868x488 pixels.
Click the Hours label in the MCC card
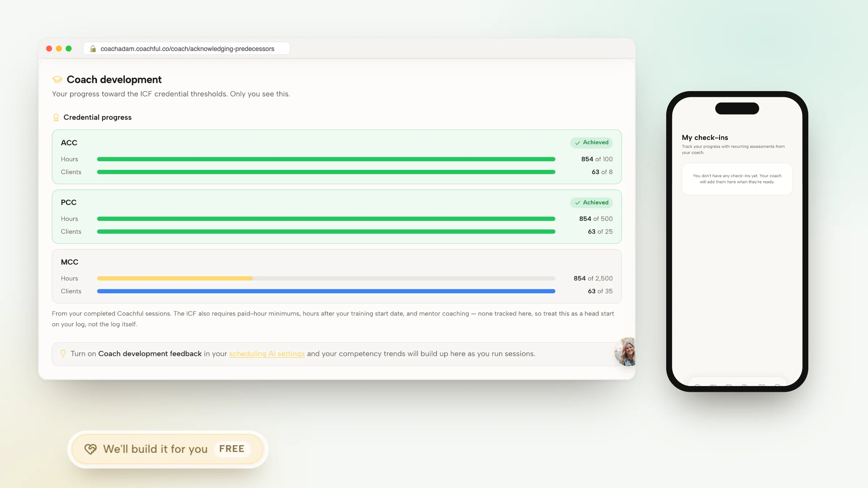[x=69, y=278]
